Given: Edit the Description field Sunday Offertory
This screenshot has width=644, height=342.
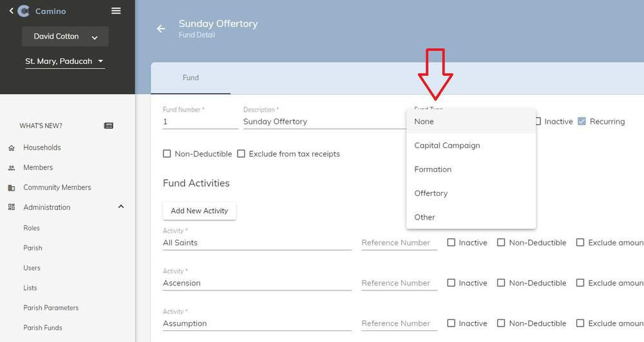Looking at the screenshot, I should point(325,122).
